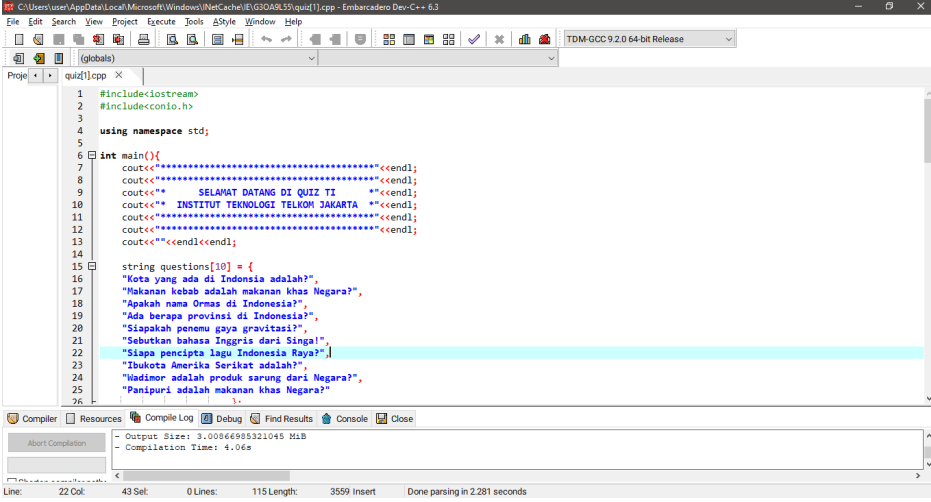Open the Project menu
Viewport: 931px width, 502px height.
pos(125,21)
